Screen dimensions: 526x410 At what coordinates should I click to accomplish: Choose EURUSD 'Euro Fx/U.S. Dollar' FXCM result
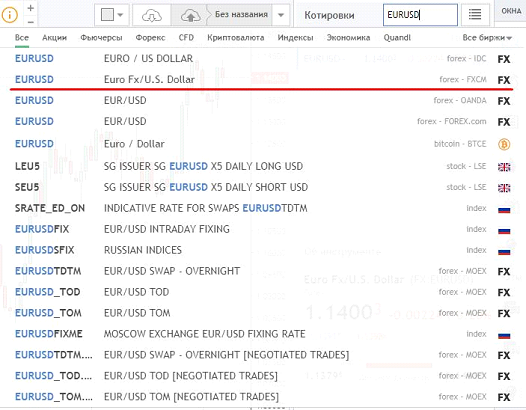(262, 80)
